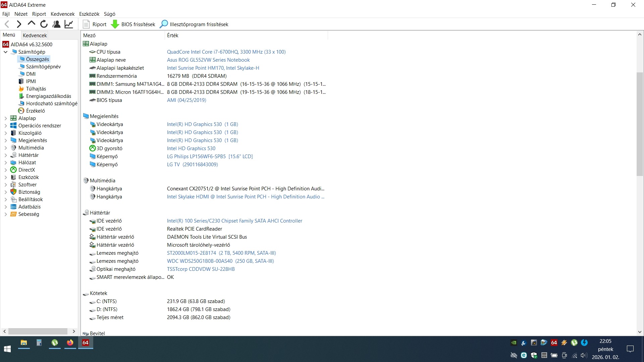The height and width of the screenshot is (362, 644).
Task: Click the forward navigation arrow
Action: [19, 24]
